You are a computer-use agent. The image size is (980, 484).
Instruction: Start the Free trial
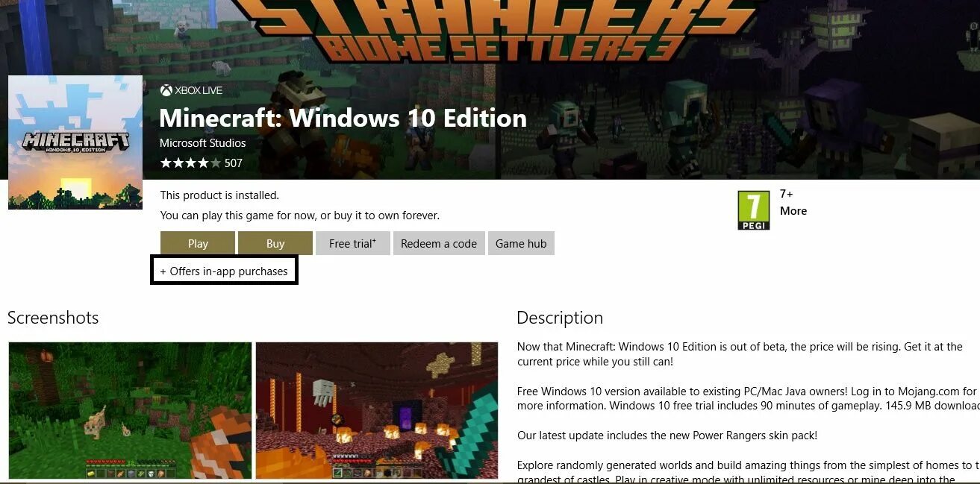353,243
